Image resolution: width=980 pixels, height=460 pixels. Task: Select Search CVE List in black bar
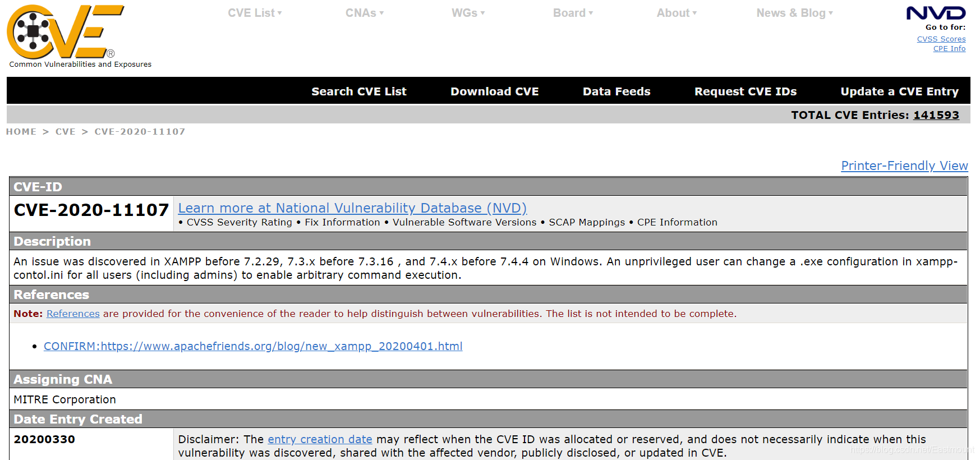point(359,91)
